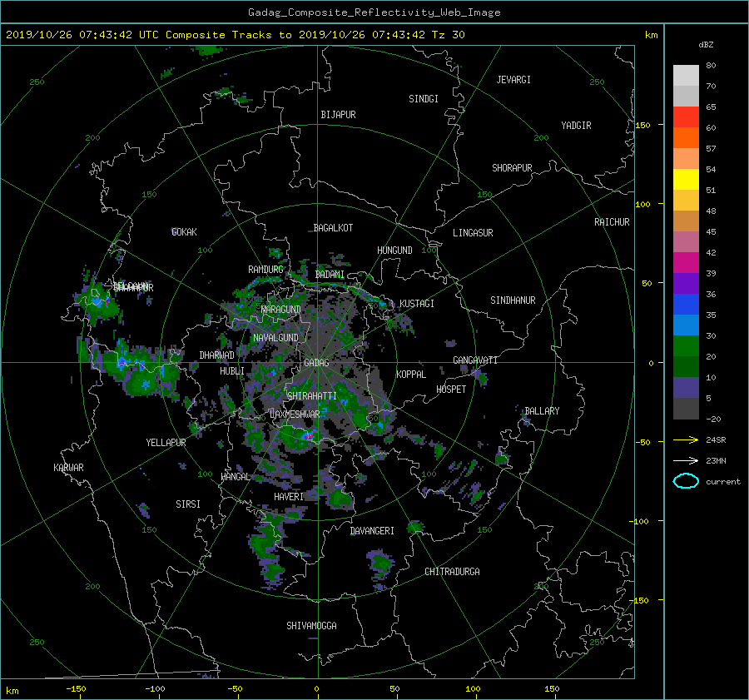Image resolution: width=749 pixels, height=700 pixels.
Task: Click the SINDHANUR city label
Action: click(x=513, y=300)
